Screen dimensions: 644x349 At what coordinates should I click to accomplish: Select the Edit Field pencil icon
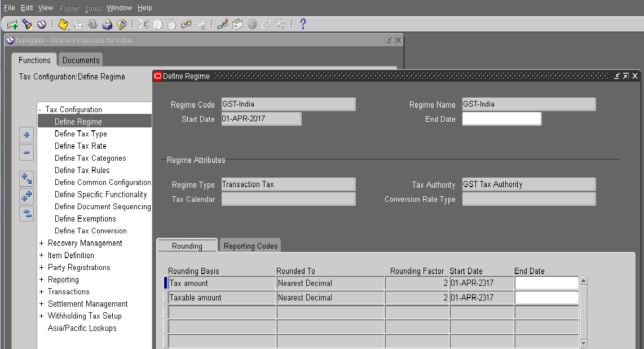click(222, 24)
